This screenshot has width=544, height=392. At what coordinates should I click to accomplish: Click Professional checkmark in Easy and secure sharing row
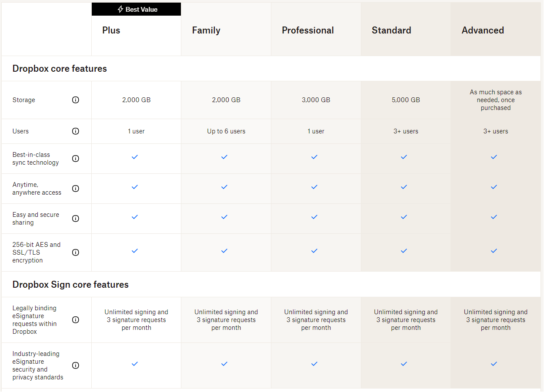point(314,217)
